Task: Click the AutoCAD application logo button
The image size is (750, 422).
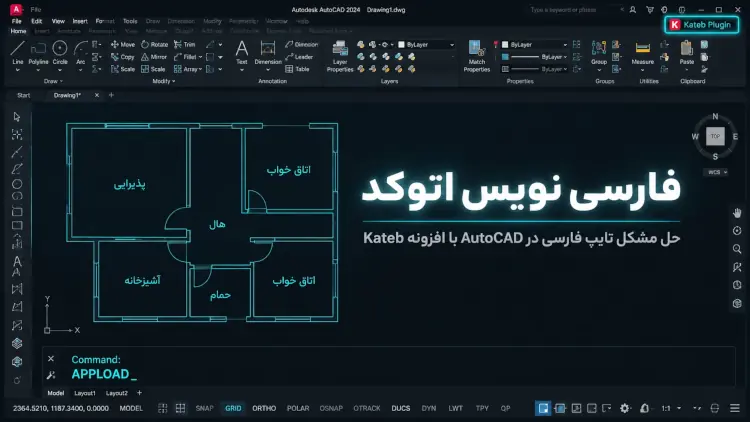Action: tap(16, 9)
